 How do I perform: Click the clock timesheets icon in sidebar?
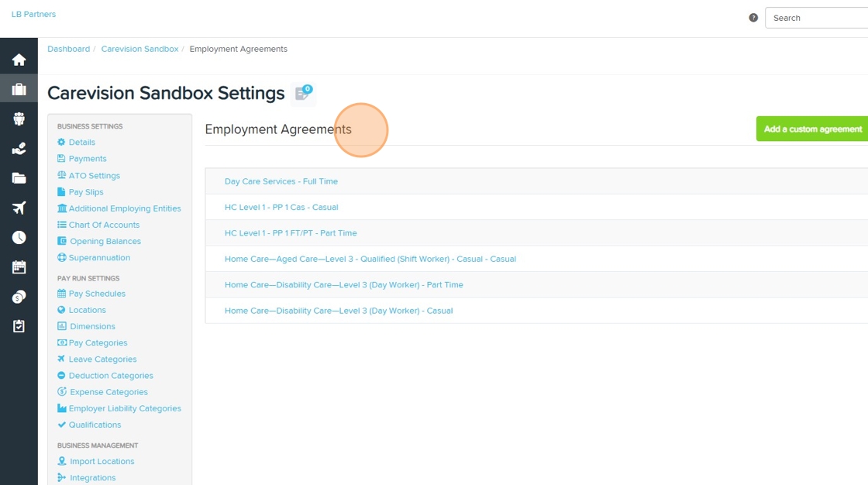pos(19,238)
